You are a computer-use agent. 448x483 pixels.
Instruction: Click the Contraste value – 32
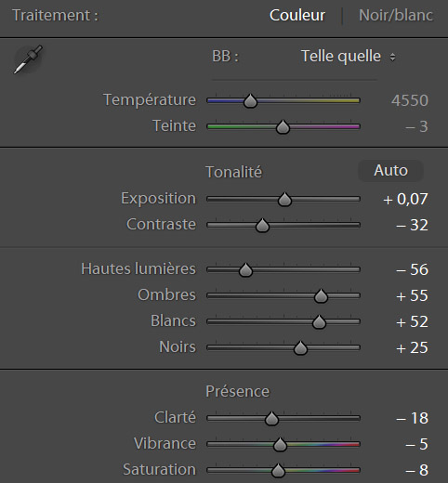point(412,225)
